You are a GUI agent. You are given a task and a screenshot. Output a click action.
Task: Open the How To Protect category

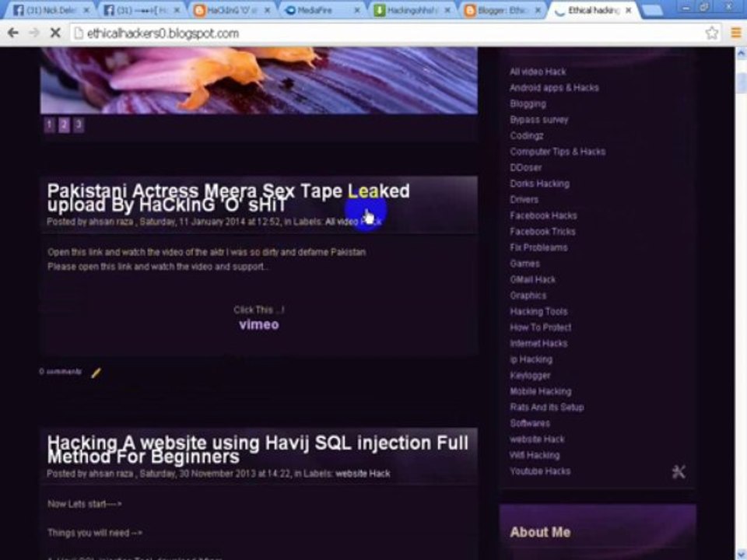[540, 327]
